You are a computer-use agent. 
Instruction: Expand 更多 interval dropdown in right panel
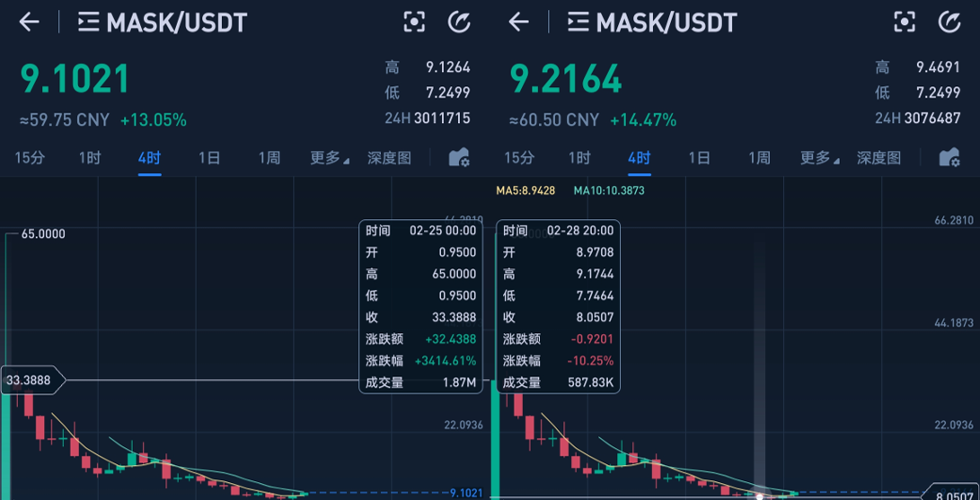coord(819,158)
